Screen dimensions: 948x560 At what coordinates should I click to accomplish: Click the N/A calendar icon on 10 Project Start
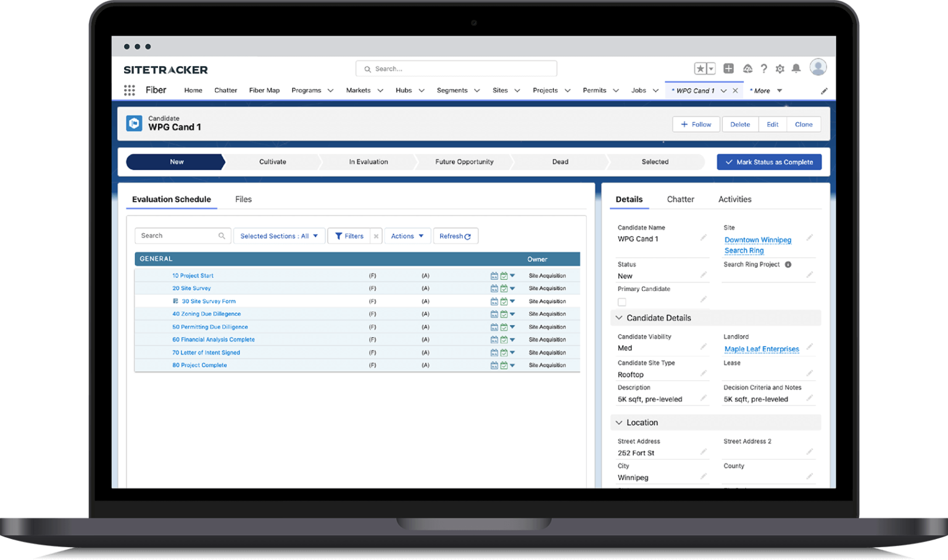pyautogui.click(x=494, y=276)
